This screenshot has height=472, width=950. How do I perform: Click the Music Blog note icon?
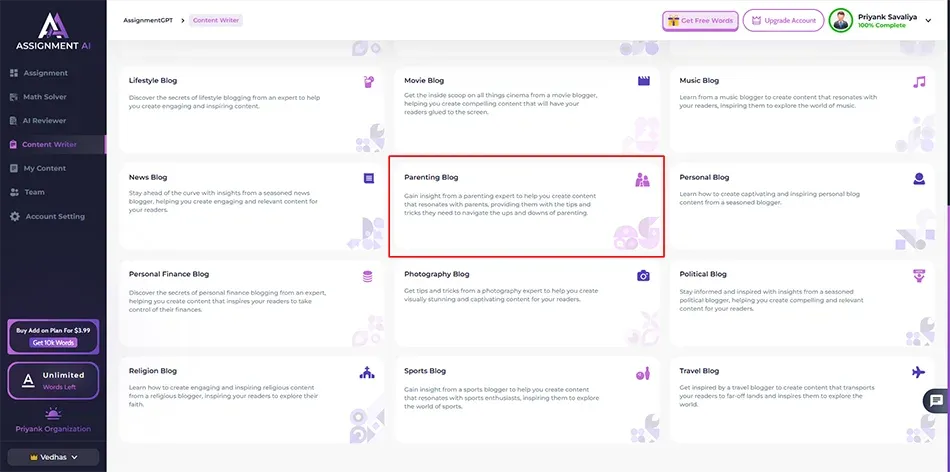tap(918, 81)
